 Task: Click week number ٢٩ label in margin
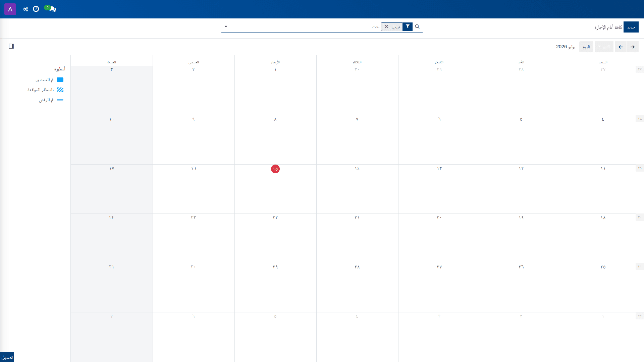[640, 168]
